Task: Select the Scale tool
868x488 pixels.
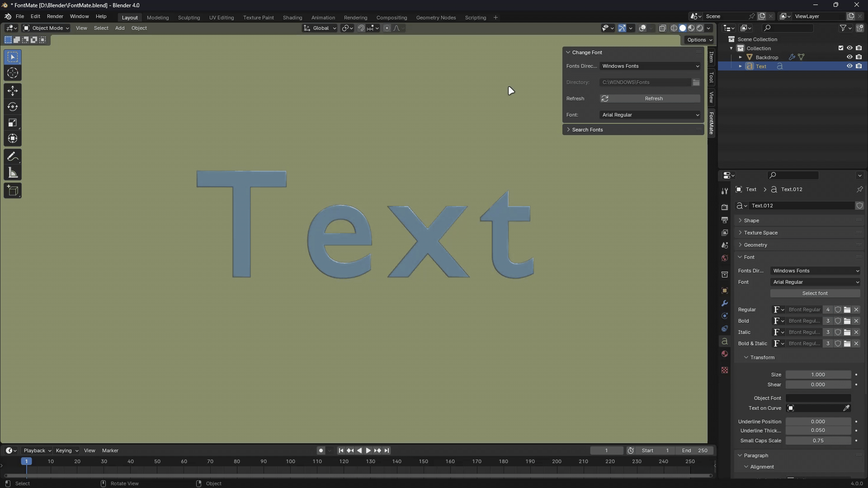Action: pyautogui.click(x=13, y=123)
